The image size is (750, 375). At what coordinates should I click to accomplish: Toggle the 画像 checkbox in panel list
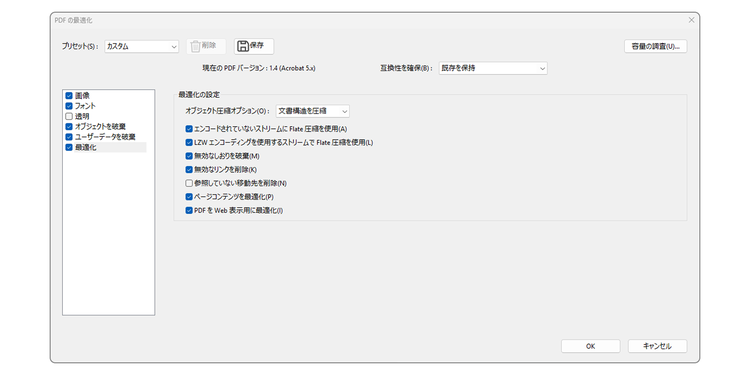click(x=69, y=96)
